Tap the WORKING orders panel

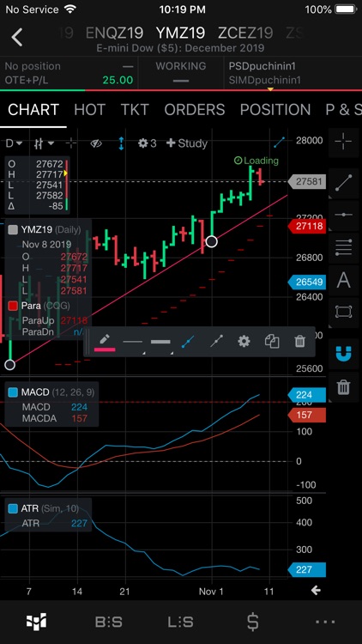[x=181, y=73]
